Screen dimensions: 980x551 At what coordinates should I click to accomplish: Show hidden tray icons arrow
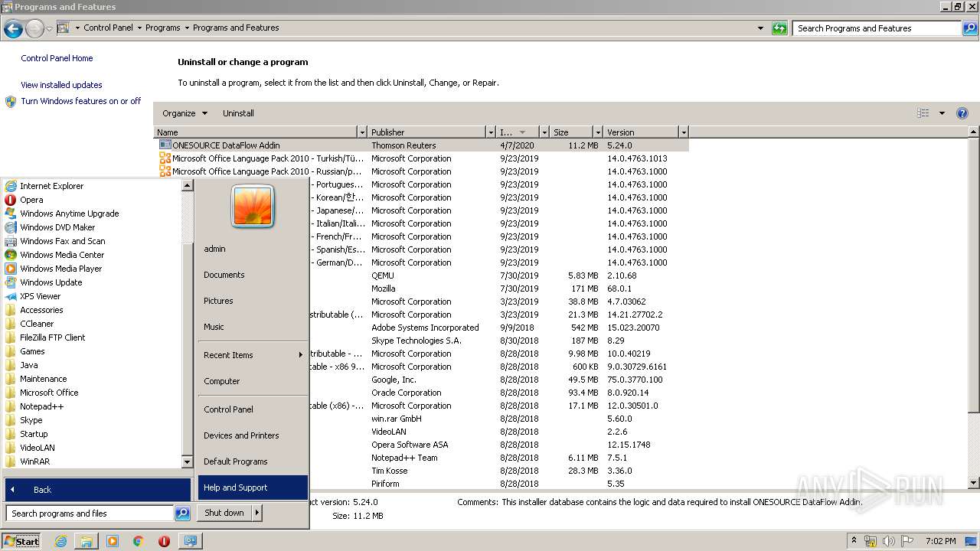tap(854, 541)
